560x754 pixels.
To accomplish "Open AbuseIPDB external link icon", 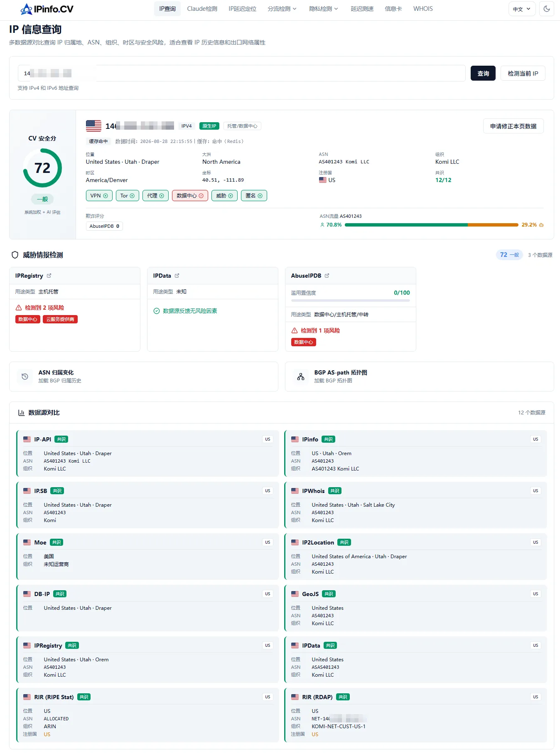I will pyautogui.click(x=327, y=276).
